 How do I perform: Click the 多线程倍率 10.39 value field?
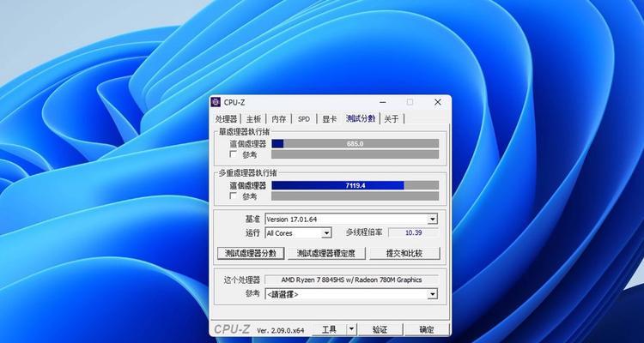413,232
